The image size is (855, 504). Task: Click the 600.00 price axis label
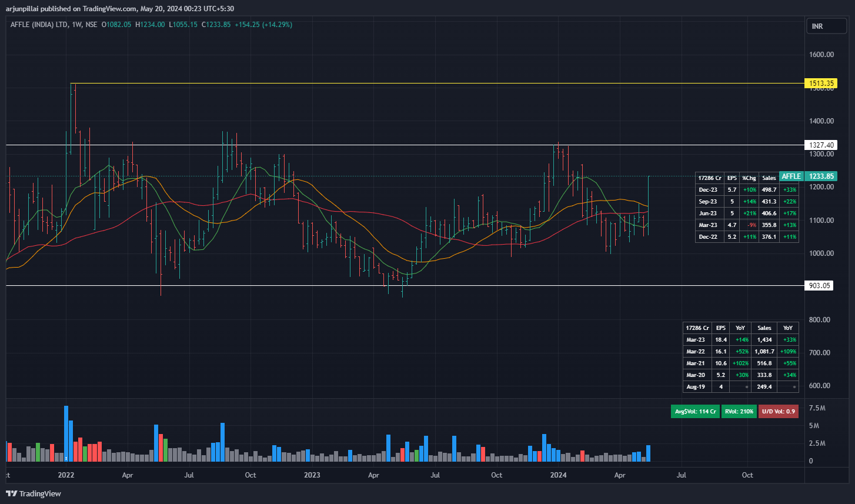[821, 386]
